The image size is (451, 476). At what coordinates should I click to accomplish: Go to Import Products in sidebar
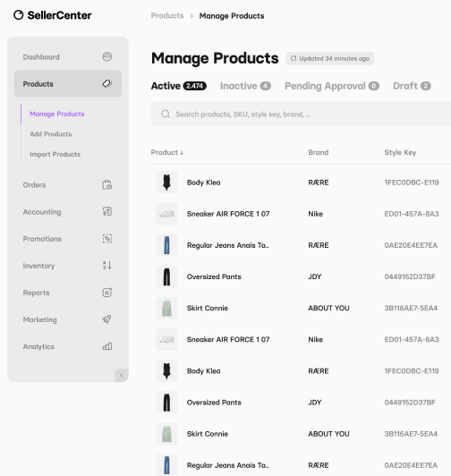[55, 154]
